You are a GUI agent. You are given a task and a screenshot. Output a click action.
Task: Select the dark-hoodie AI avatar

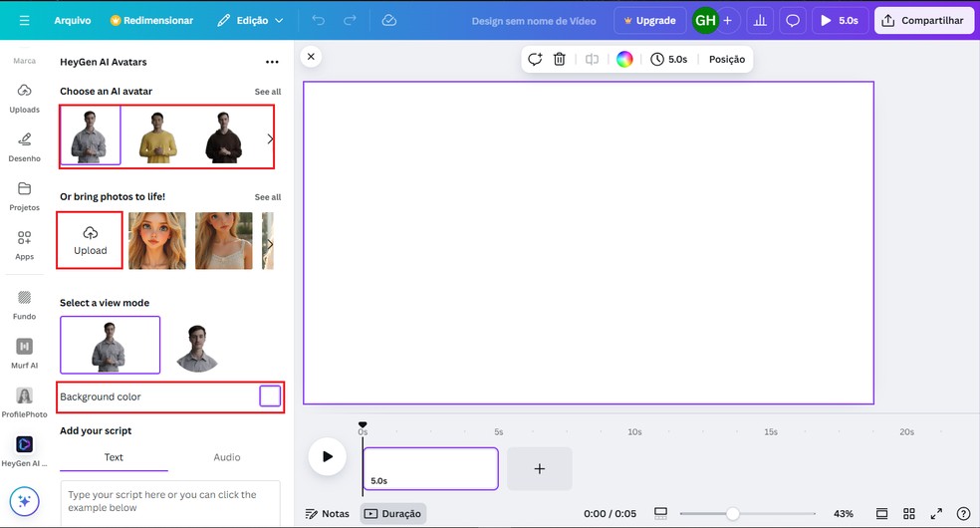[x=224, y=136]
